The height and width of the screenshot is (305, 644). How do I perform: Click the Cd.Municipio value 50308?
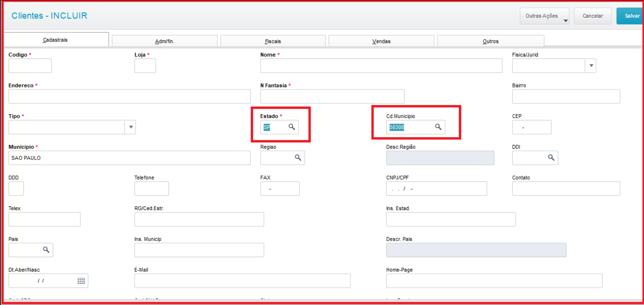[397, 127]
